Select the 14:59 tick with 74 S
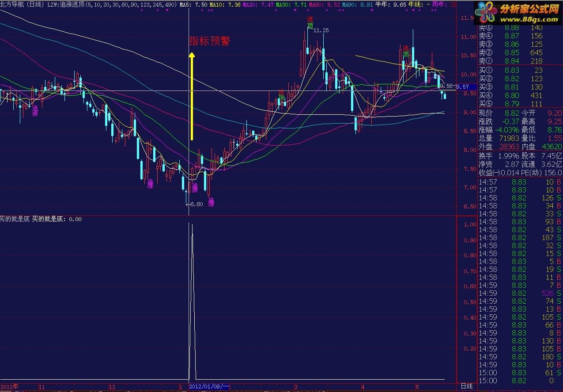Viewport: 563px width, 392px height. [521, 301]
